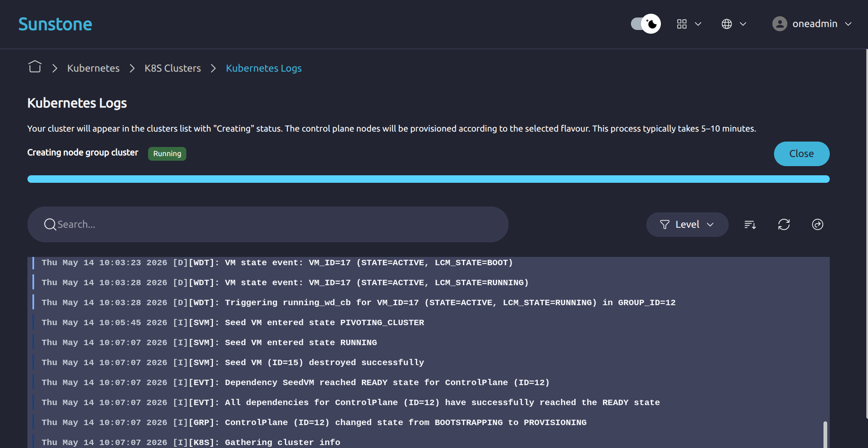Expand the chevron beside the grid icon

pyautogui.click(x=698, y=24)
